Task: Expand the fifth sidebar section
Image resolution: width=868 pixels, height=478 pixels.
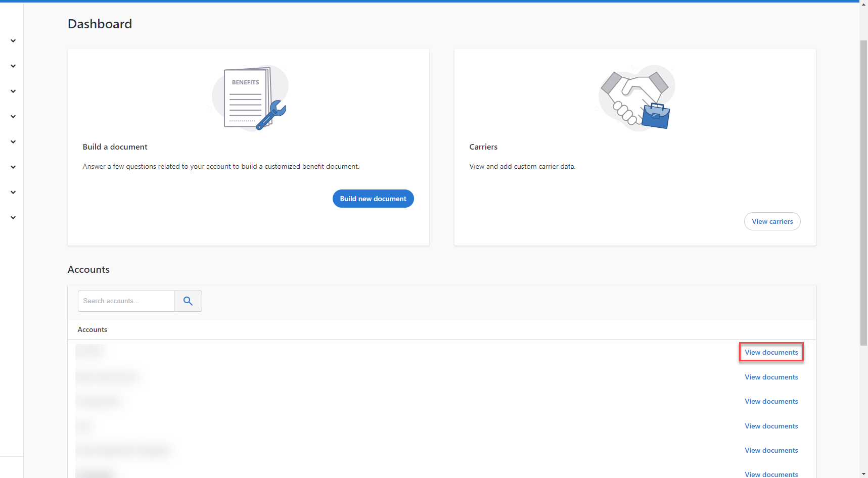Action: coord(13,141)
